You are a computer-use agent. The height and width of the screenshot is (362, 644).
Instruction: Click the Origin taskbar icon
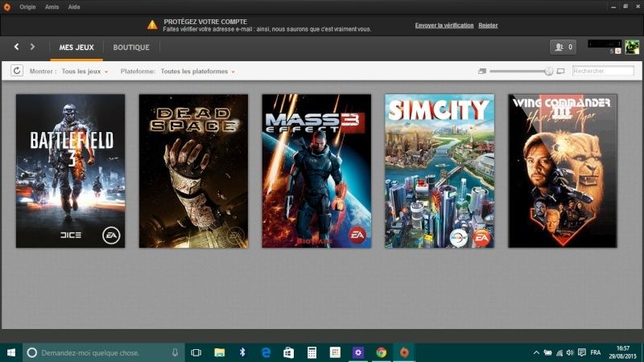click(x=404, y=352)
